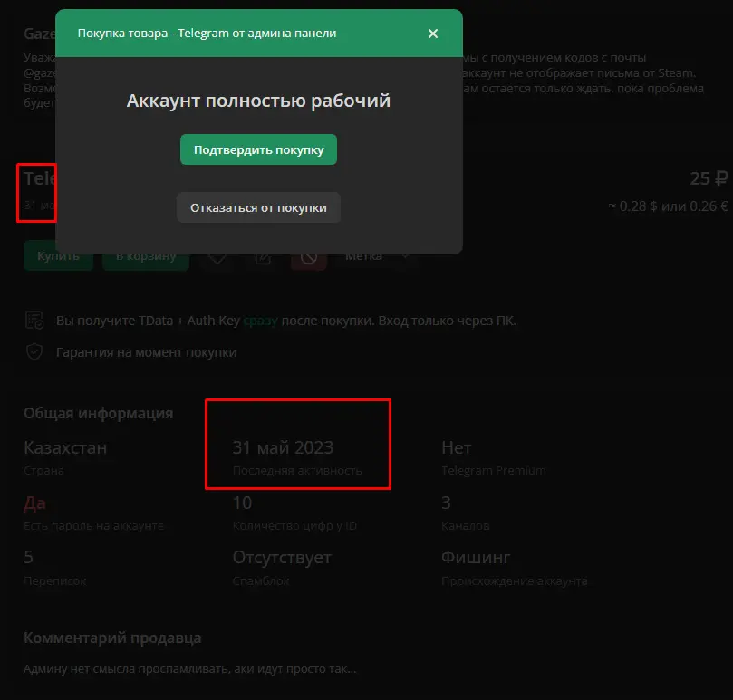Click the spam block value Отсутствует
733x700 pixels.
click(283, 557)
